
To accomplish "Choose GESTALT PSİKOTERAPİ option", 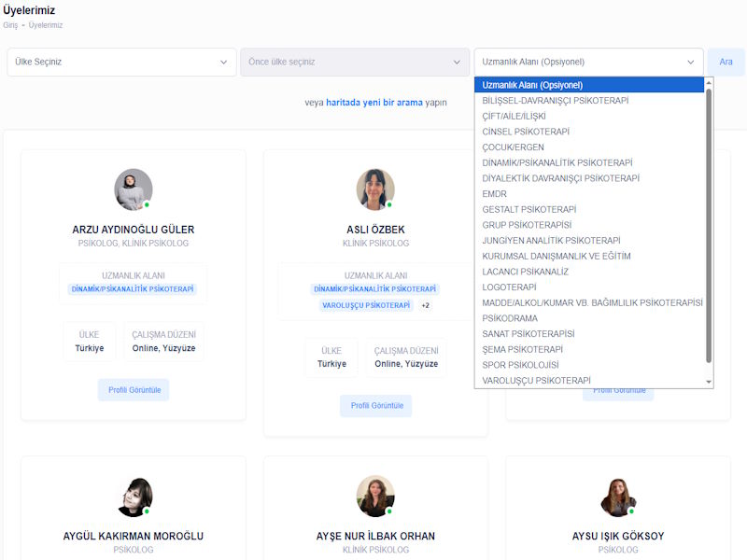I will 529,209.
